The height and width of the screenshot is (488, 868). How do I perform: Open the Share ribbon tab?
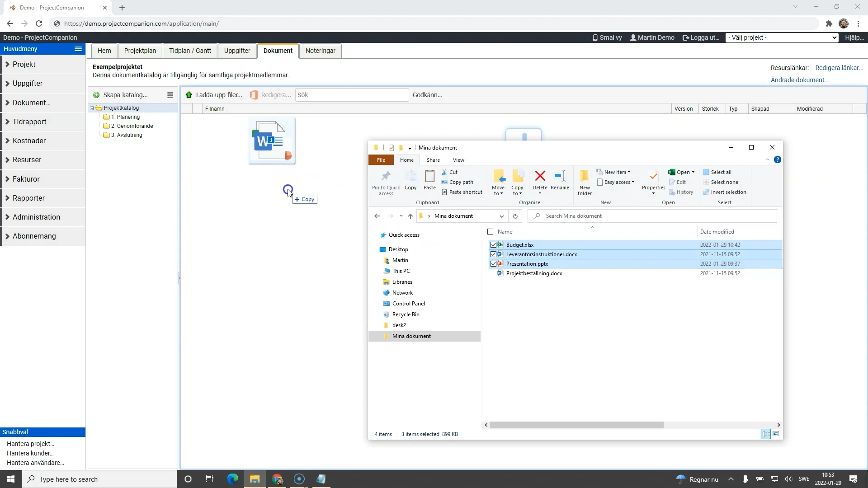pyautogui.click(x=433, y=160)
